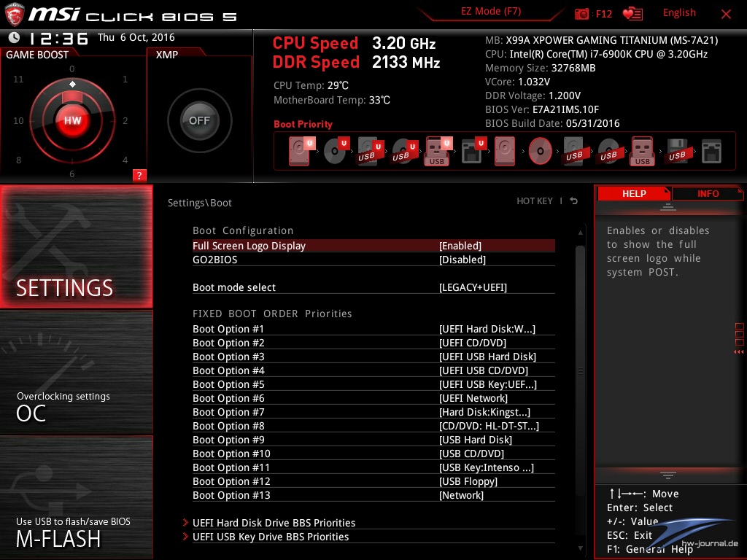Click the UEFI network boot priority icon
Screen dimensions: 747x560
tap(473, 151)
